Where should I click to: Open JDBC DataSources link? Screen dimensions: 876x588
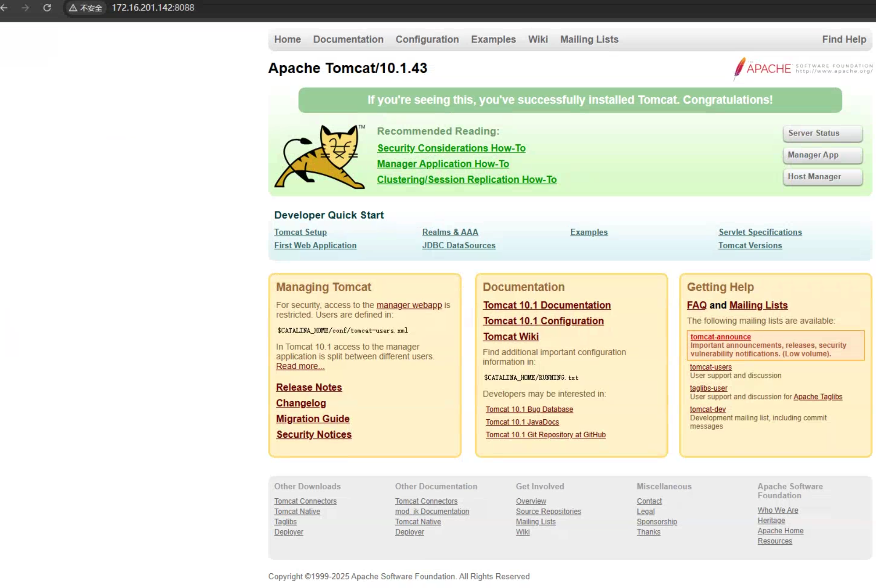point(459,245)
